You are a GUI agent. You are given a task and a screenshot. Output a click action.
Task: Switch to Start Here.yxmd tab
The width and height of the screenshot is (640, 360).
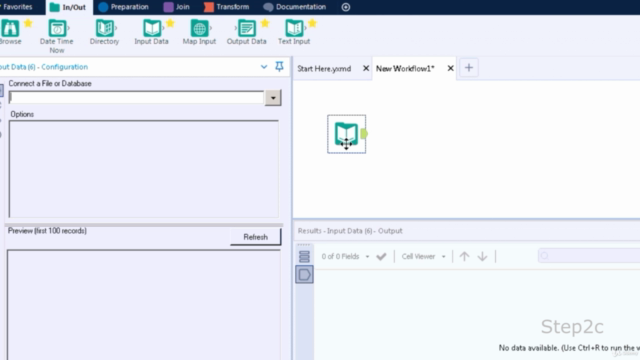pyautogui.click(x=324, y=69)
